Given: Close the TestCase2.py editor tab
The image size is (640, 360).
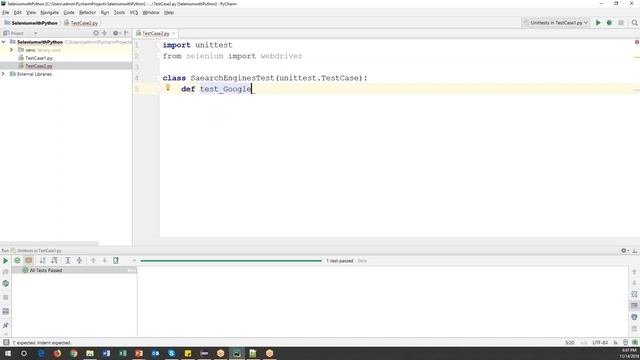Looking at the screenshot, I should (173, 33).
